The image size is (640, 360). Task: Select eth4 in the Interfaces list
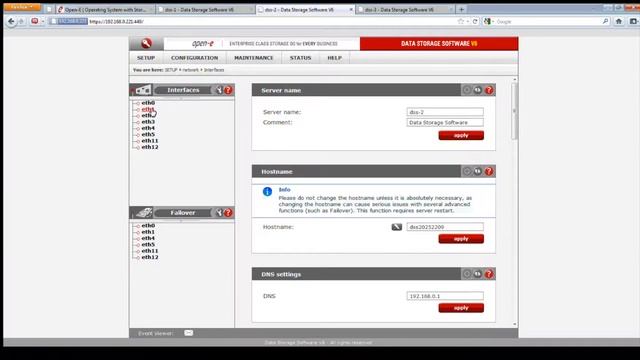click(148, 128)
